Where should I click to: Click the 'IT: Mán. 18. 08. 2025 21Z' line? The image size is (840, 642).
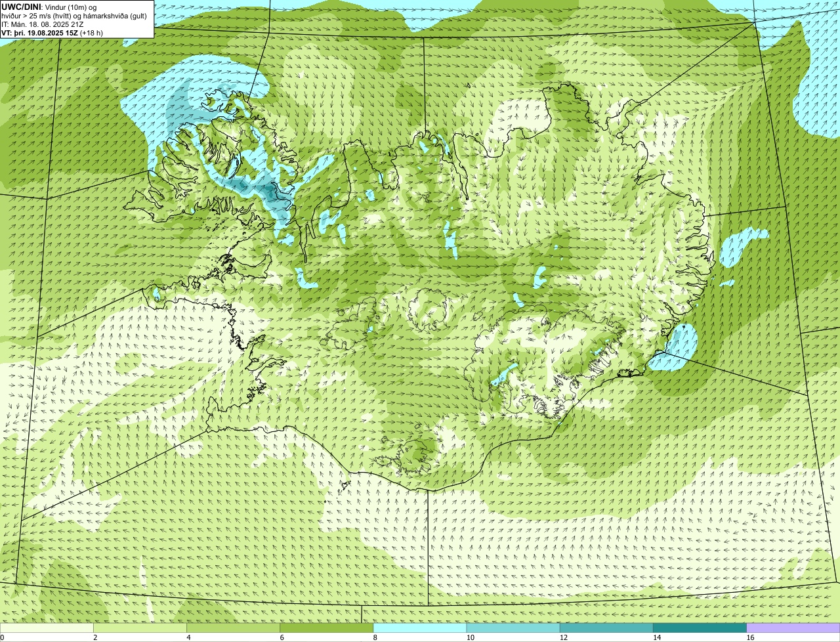[x=43, y=24]
